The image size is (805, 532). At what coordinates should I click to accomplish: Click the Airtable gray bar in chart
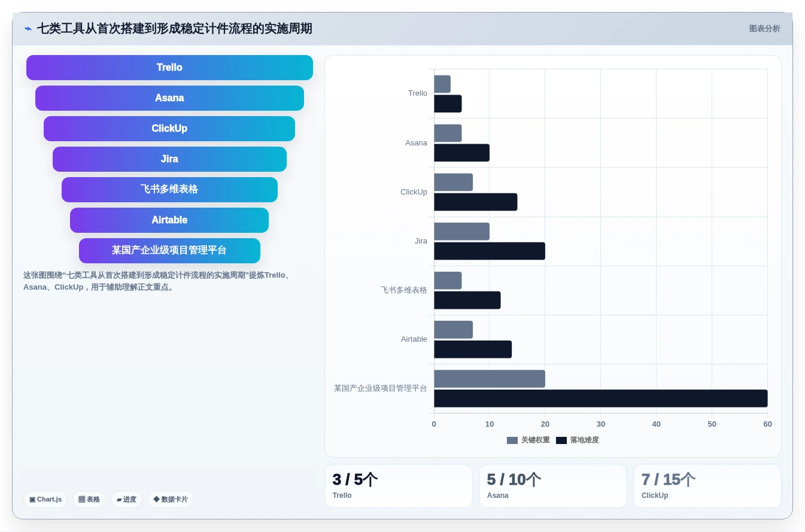[453, 330]
